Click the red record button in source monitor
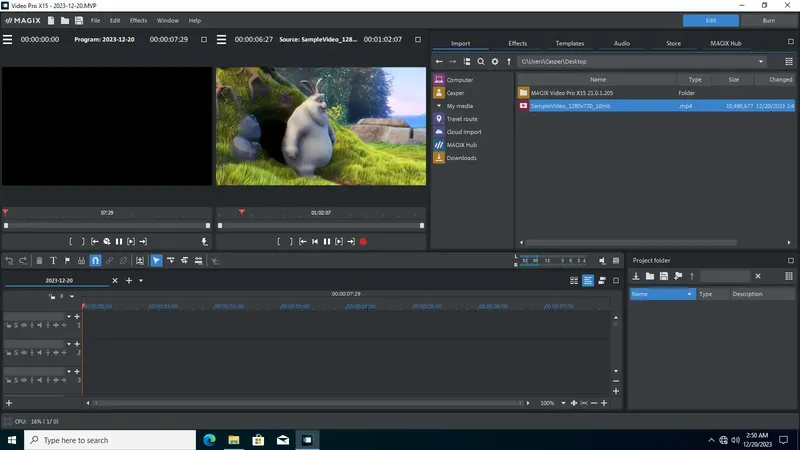Image resolution: width=800 pixels, height=450 pixels. 364,241
